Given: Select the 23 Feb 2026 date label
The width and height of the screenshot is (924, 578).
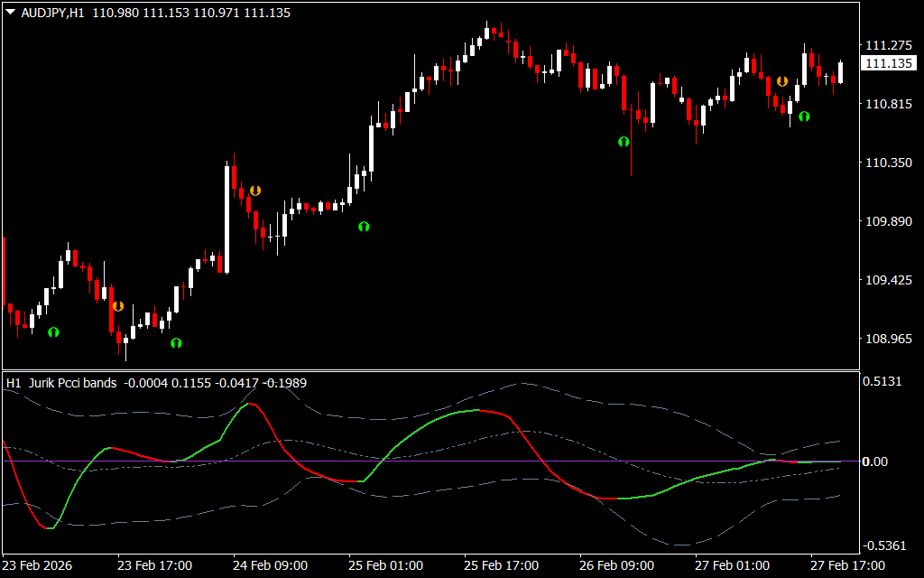Looking at the screenshot, I should click(40, 565).
